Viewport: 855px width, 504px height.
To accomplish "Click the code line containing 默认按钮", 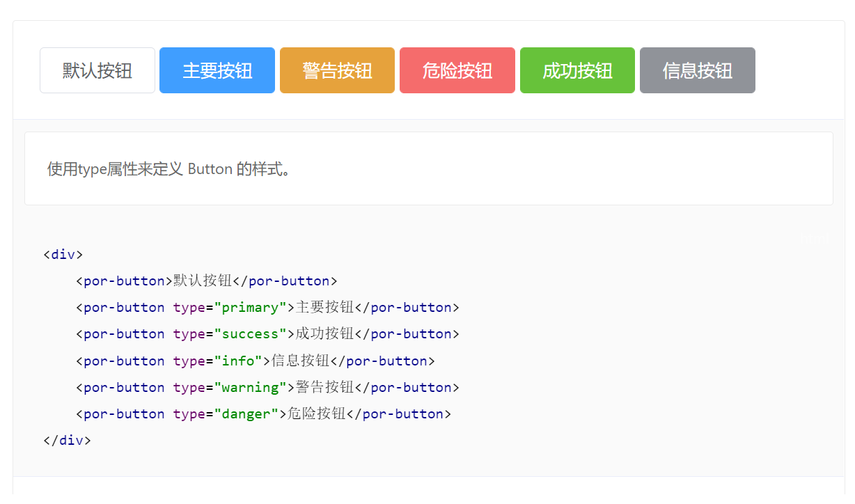I will point(207,281).
